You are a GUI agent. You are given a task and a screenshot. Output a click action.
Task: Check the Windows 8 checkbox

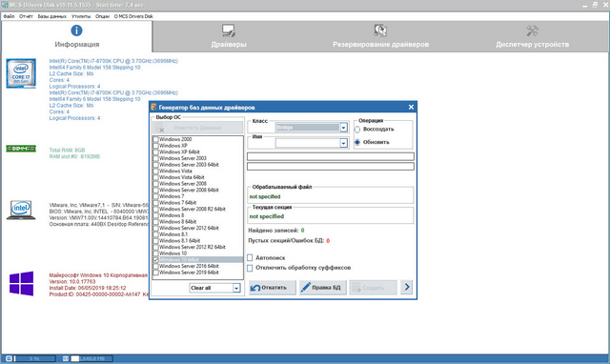pyautogui.click(x=155, y=215)
